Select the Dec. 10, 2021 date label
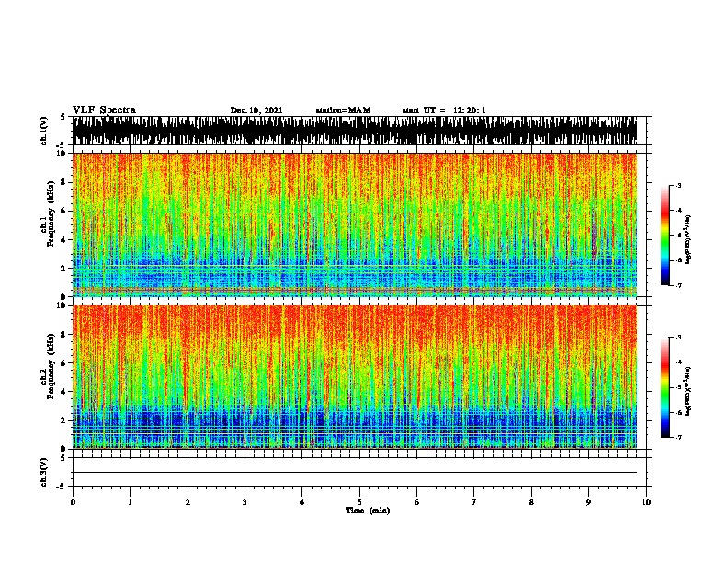The width and height of the screenshot is (728, 563). 256,110
